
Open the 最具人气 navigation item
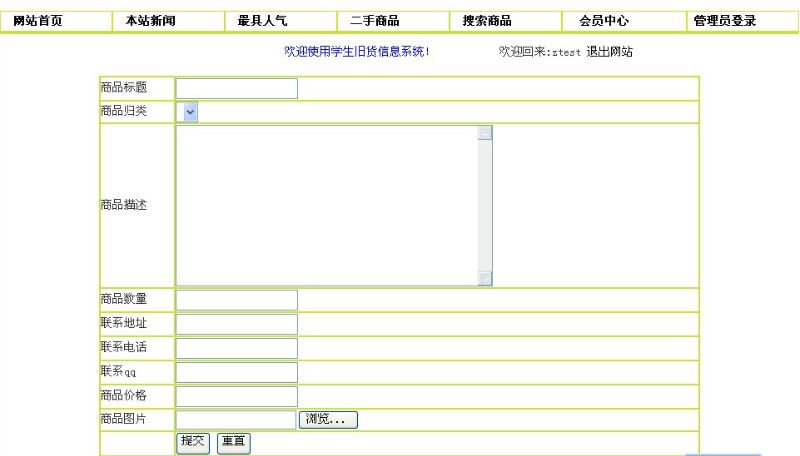pyautogui.click(x=262, y=21)
